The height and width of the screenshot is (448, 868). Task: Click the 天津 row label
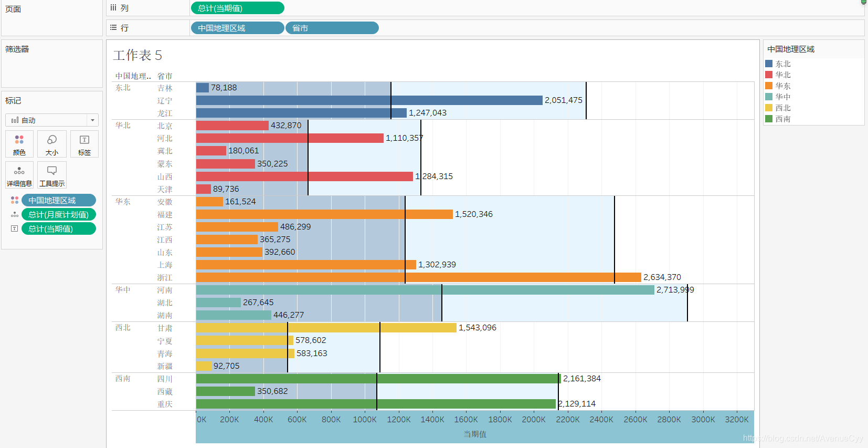[165, 190]
